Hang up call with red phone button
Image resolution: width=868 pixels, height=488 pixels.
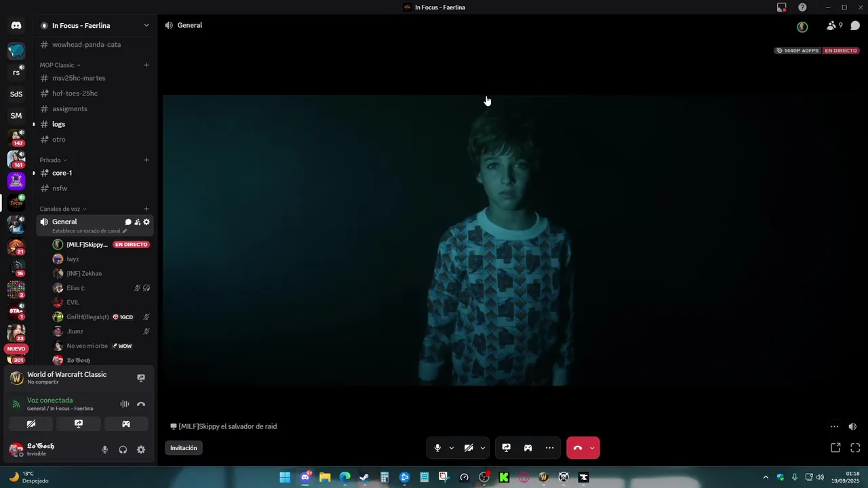click(577, 448)
